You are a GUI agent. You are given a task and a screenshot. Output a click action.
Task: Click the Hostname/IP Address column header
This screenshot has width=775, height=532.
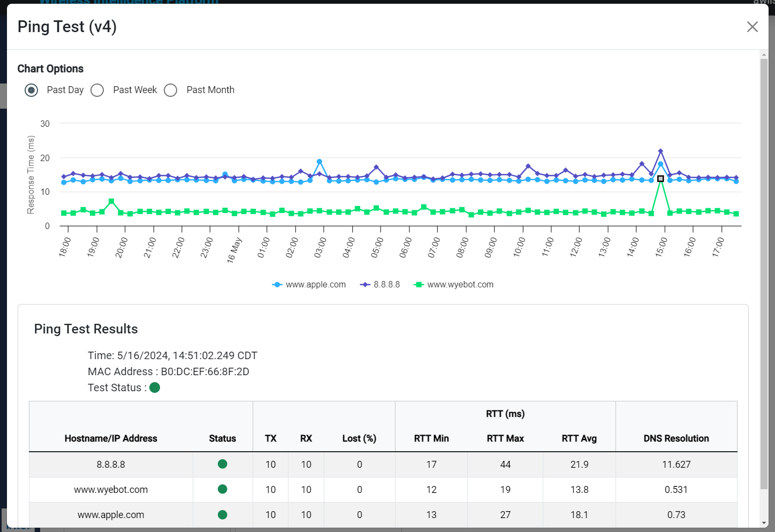(111, 438)
